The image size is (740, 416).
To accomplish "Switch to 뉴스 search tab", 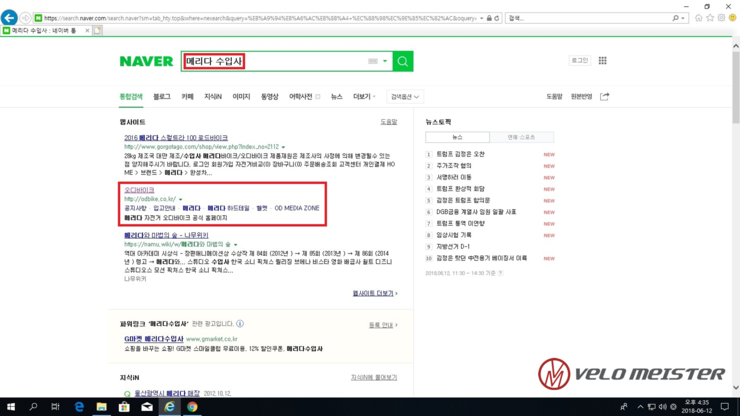I will 336,96.
